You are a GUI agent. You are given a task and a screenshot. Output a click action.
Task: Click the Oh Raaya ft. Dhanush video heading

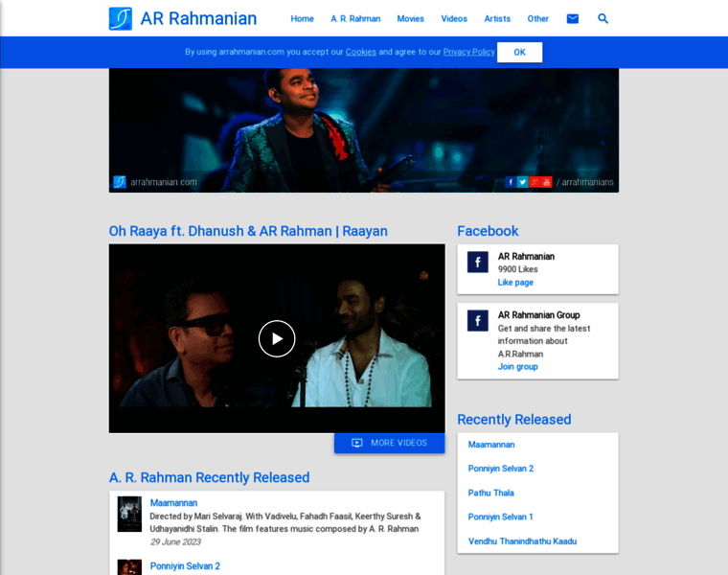[248, 231]
